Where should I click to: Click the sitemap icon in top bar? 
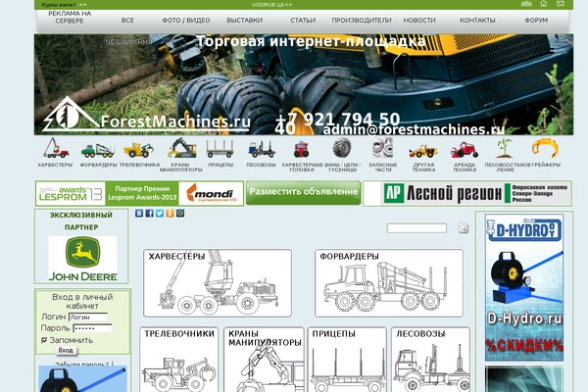[x=526, y=4]
